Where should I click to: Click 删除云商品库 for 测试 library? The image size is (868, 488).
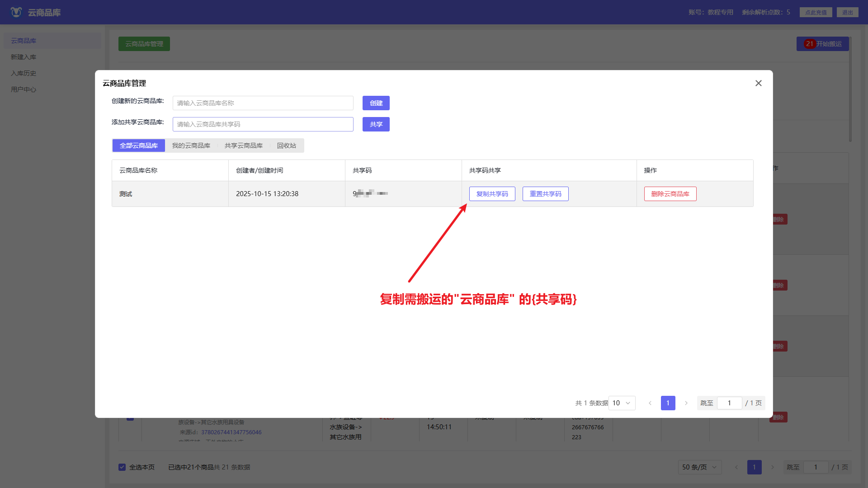[670, 194]
